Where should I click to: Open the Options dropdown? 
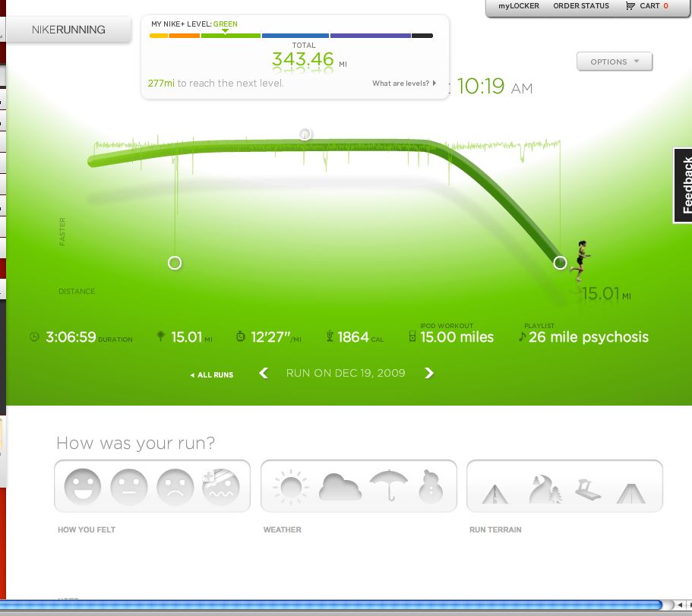pos(614,62)
